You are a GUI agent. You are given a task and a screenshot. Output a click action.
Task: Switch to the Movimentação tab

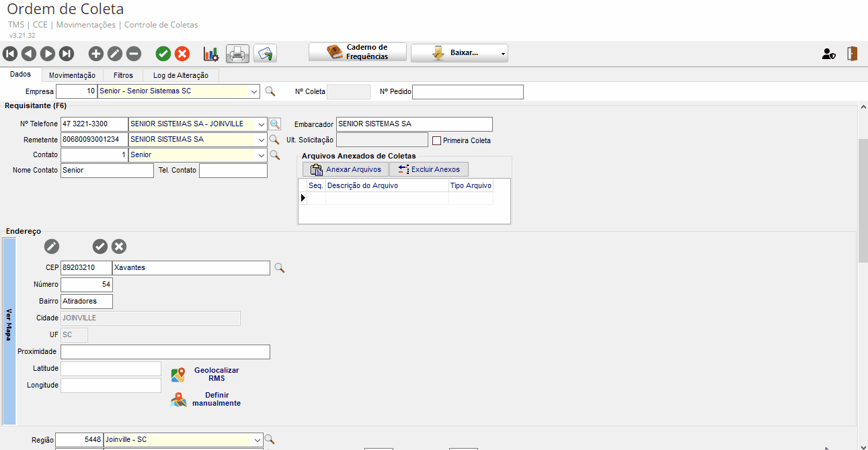pos(72,76)
